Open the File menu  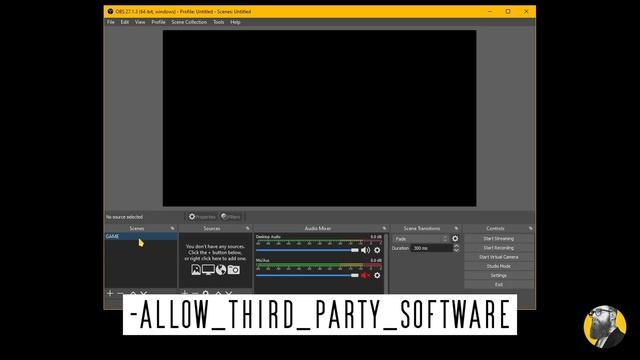[x=111, y=22]
